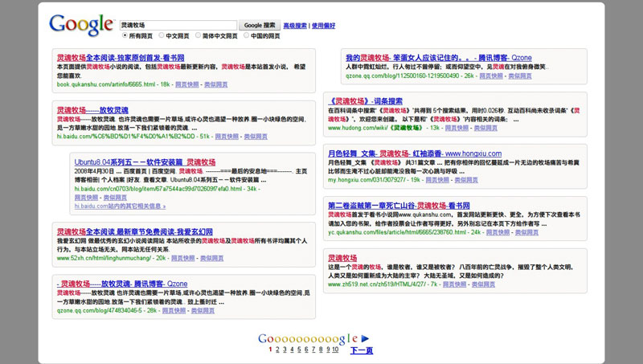Select the 简体中文网页 radio button
643x364 pixels.
point(198,35)
